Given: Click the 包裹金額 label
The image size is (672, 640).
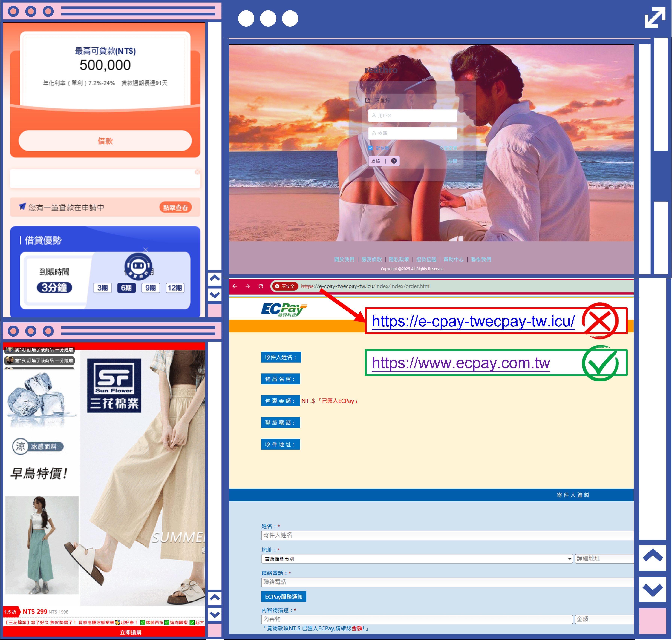Looking at the screenshot, I should (280, 401).
